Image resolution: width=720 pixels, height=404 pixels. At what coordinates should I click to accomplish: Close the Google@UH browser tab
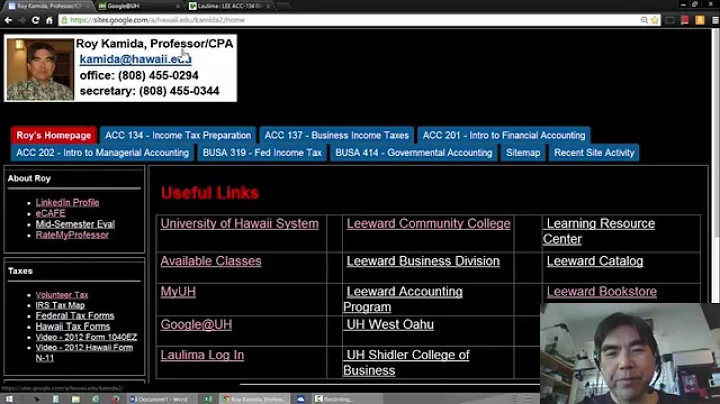178,6
